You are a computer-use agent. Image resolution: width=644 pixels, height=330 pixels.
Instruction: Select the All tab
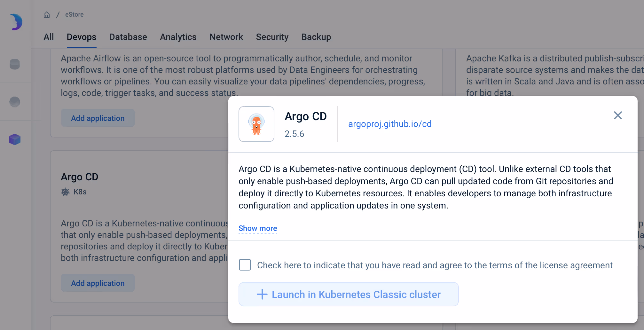tap(49, 37)
